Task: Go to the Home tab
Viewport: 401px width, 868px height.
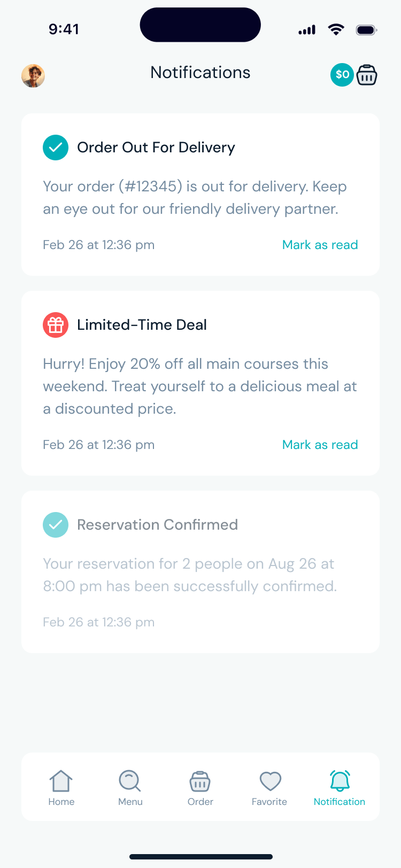Action: click(61, 788)
